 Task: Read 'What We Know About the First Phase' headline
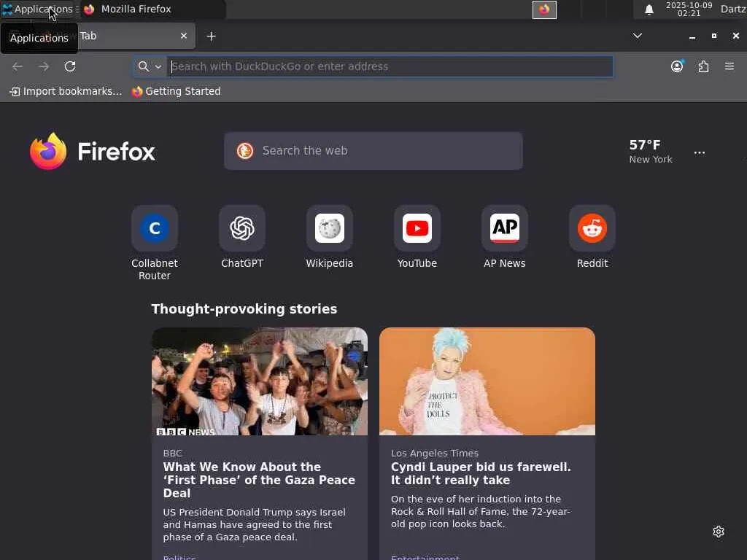coord(259,480)
